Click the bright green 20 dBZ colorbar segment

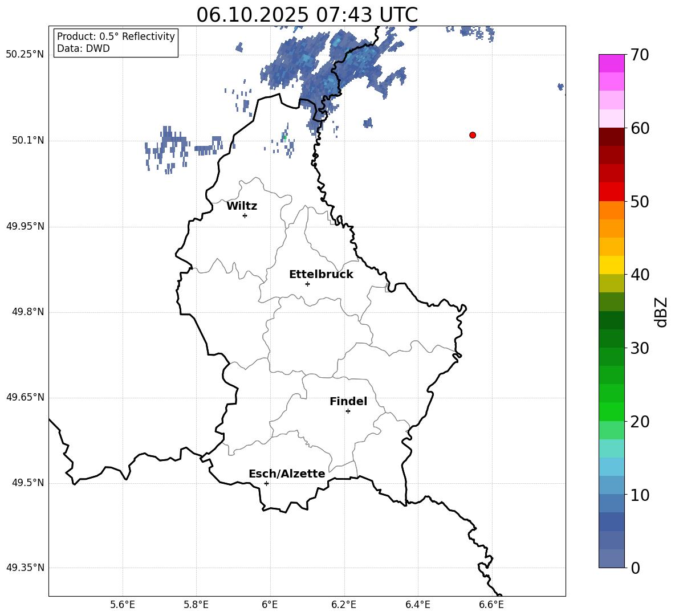[611, 411]
